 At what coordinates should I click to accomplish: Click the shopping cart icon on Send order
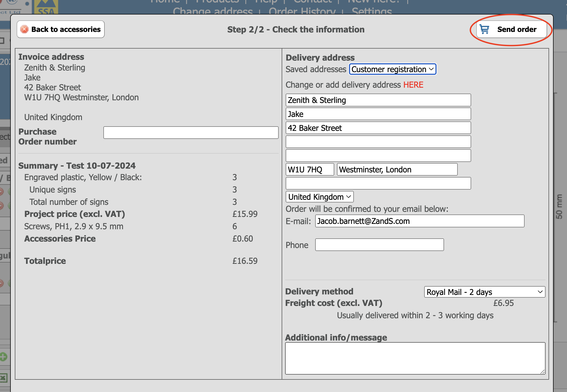point(484,29)
